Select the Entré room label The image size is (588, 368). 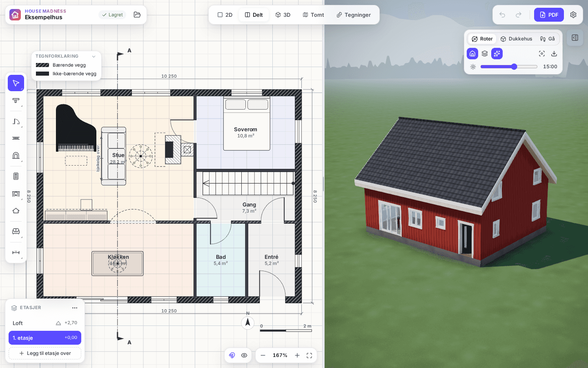(272, 257)
